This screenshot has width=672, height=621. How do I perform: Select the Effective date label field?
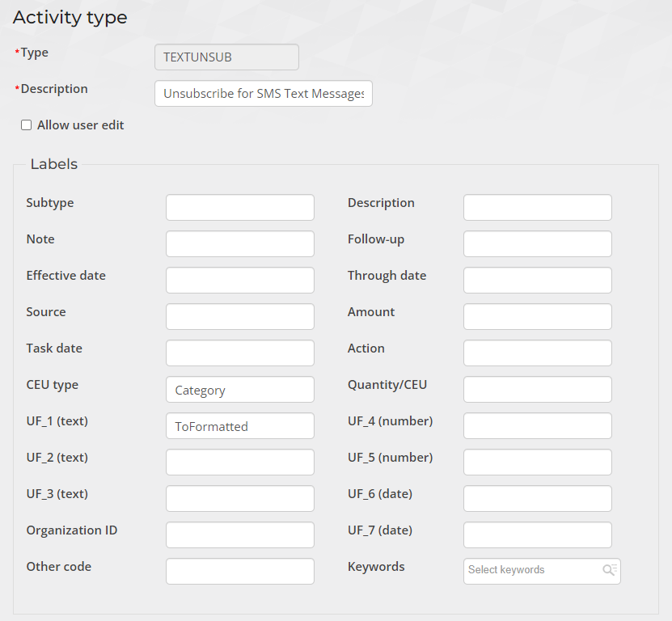point(239,281)
